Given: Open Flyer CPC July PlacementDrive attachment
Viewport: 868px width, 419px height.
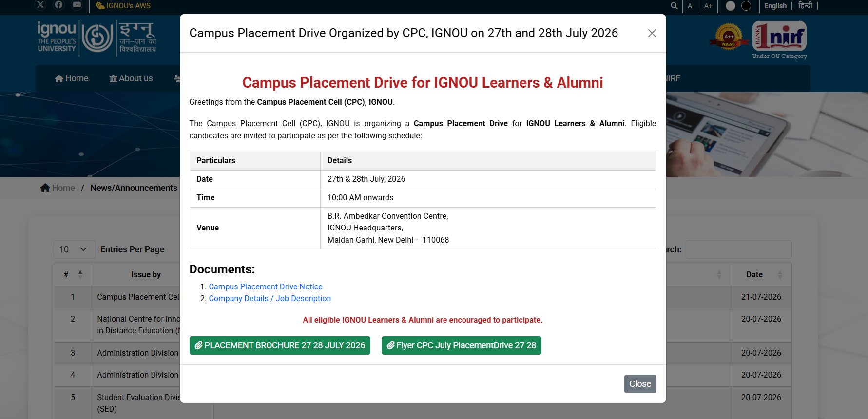Looking at the screenshot, I should click(x=461, y=345).
